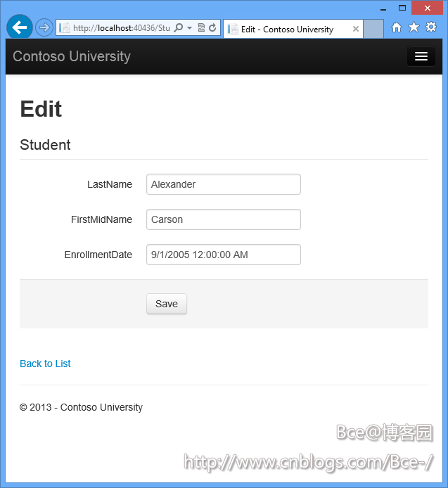The height and width of the screenshot is (488, 448).
Task: Click the browser Forward arrow button
Action: coord(44,27)
